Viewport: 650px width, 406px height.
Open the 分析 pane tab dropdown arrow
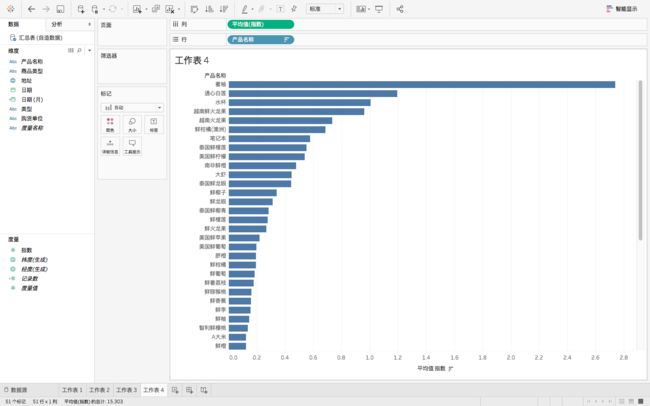click(89, 24)
